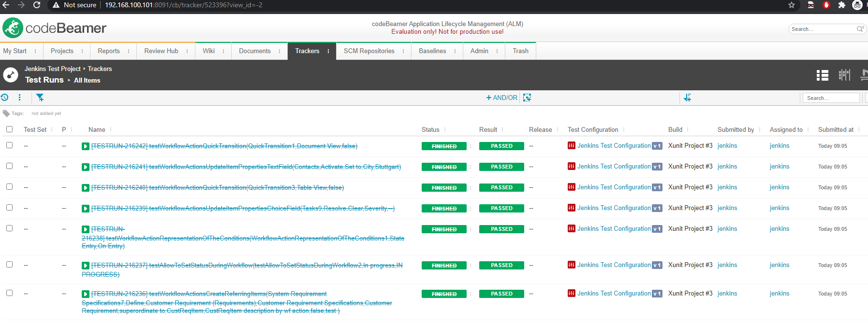The width and height of the screenshot is (868, 325).
Task: Click test configuration icon in TESTRUN-216240 row
Action: tap(572, 187)
